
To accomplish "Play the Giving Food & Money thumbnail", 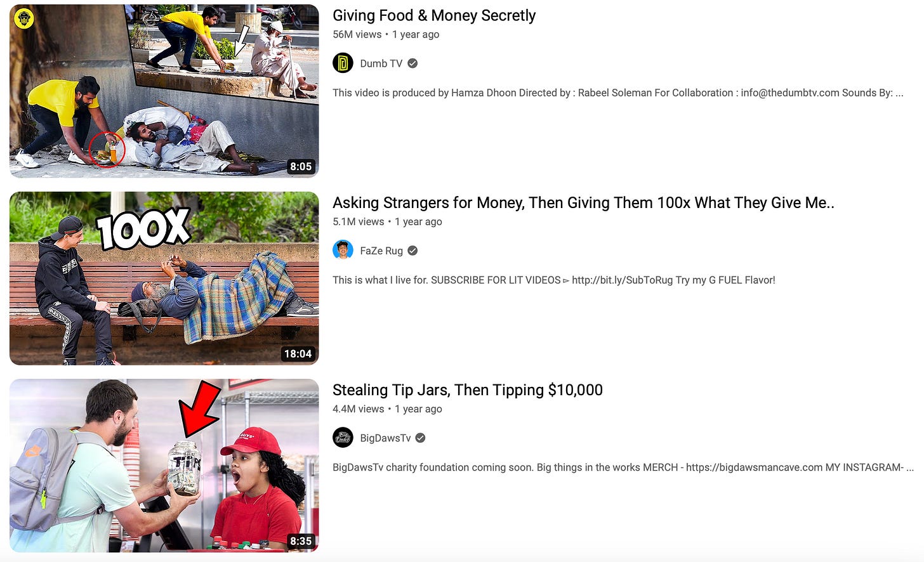I will click(x=164, y=91).
